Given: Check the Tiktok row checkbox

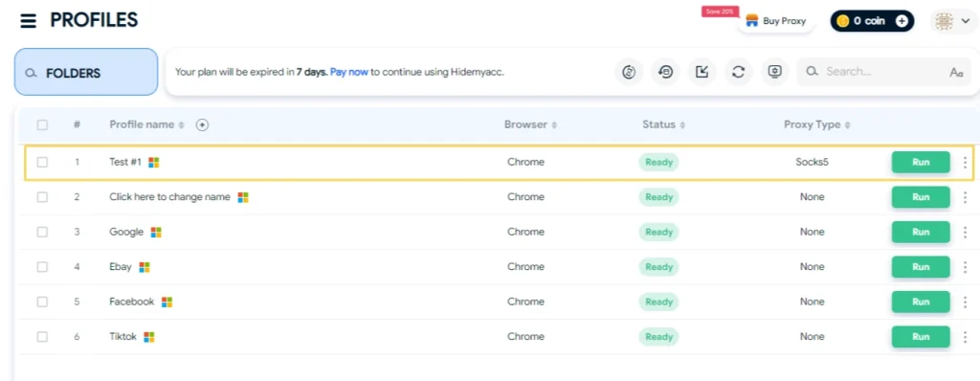Looking at the screenshot, I should pyautogui.click(x=42, y=337).
